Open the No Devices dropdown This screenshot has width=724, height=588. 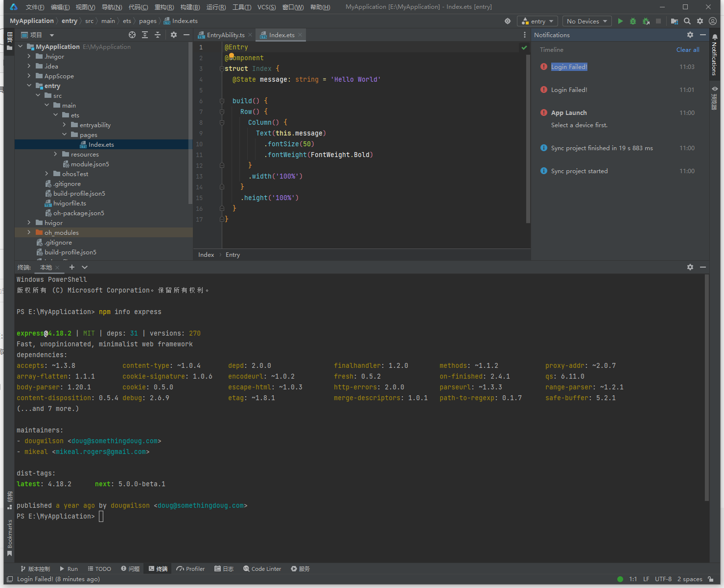pyautogui.click(x=586, y=21)
